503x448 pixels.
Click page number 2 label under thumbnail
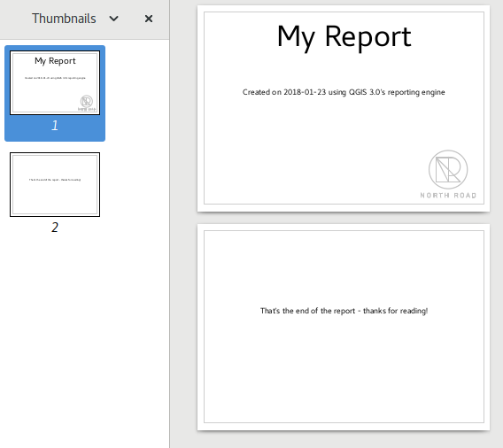click(x=55, y=228)
